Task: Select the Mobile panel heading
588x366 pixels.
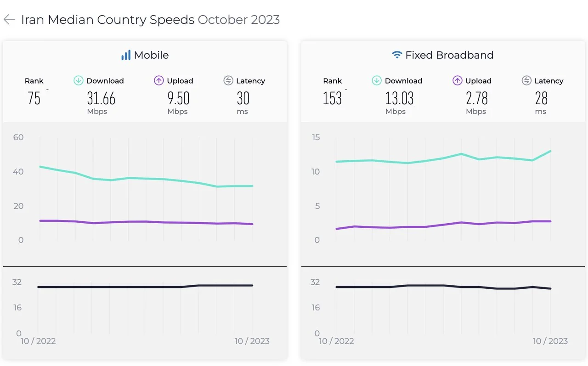Action: point(151,55)
